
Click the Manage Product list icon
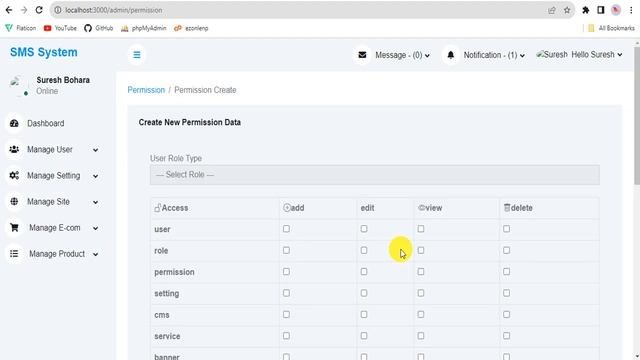click(14, 254)
